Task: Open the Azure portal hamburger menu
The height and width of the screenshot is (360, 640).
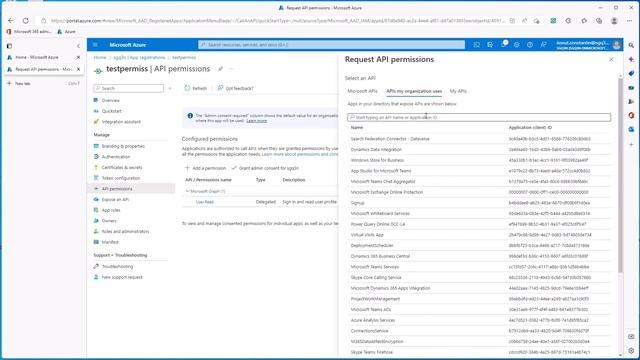Action: pyautogui.click(x=95, y=45)
